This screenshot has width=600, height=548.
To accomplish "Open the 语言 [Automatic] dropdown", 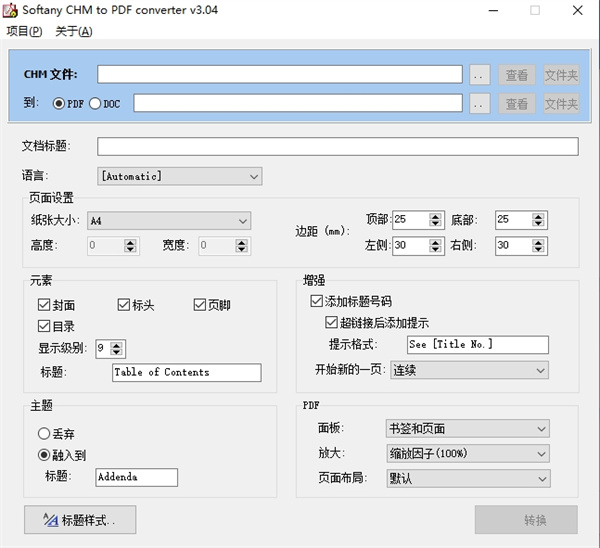I will (179, 176).
